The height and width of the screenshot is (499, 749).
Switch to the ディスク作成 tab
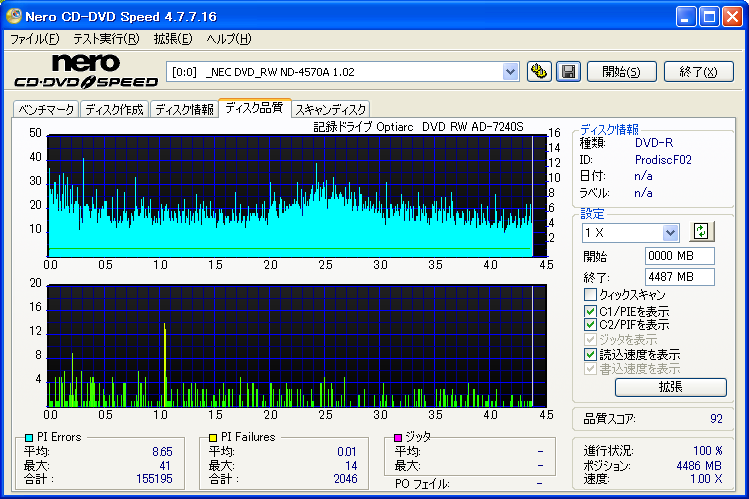[115, 109]
